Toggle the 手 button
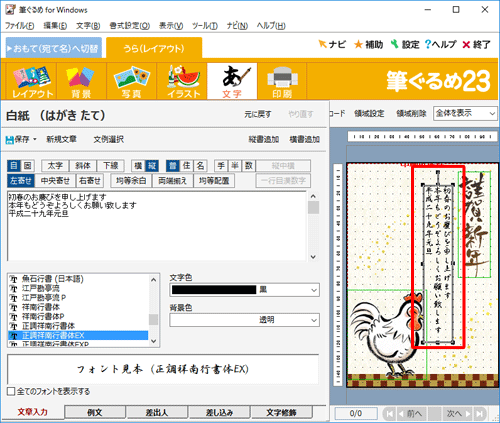500x423 pixels. tap(221, 166)
